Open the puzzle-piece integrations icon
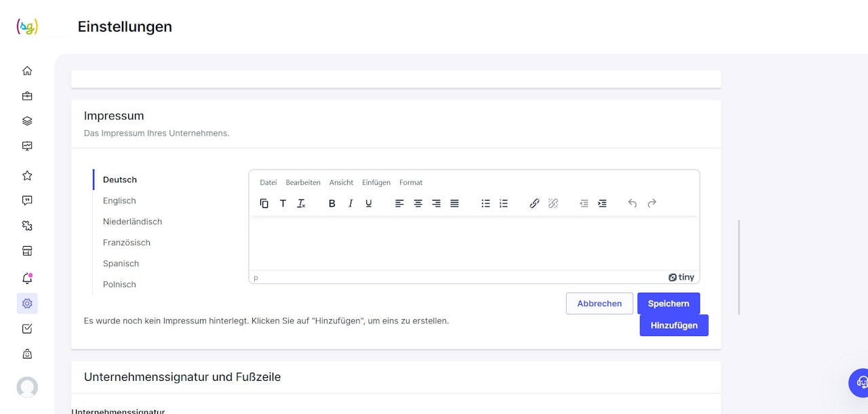Viewport: 868px width, 414px height. pyautogui.click(x=27, y=226)
